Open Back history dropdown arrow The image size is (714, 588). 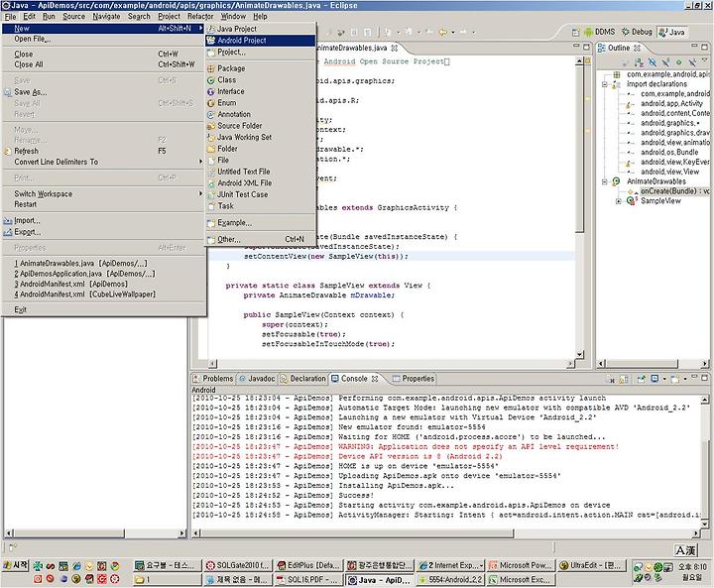(452, 33)
